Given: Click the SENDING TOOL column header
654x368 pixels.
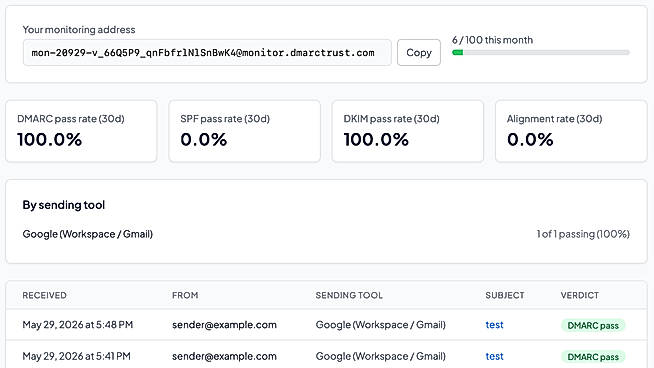Looking at the screenshot, I should pyautogui.click(x=349, y=295).
